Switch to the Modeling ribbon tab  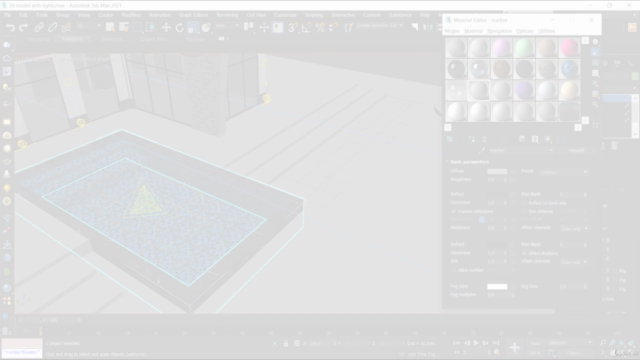pyautogui.click(x=39, y=39)
